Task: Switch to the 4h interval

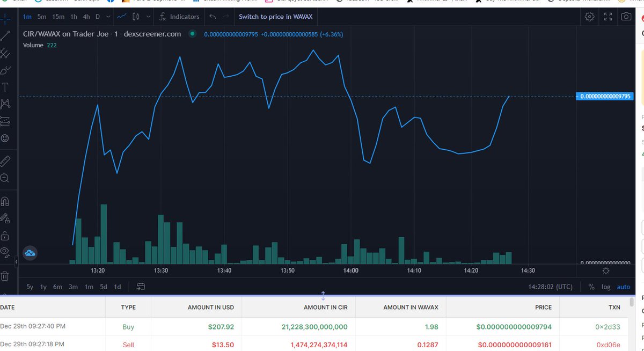Action: [86, 17]
